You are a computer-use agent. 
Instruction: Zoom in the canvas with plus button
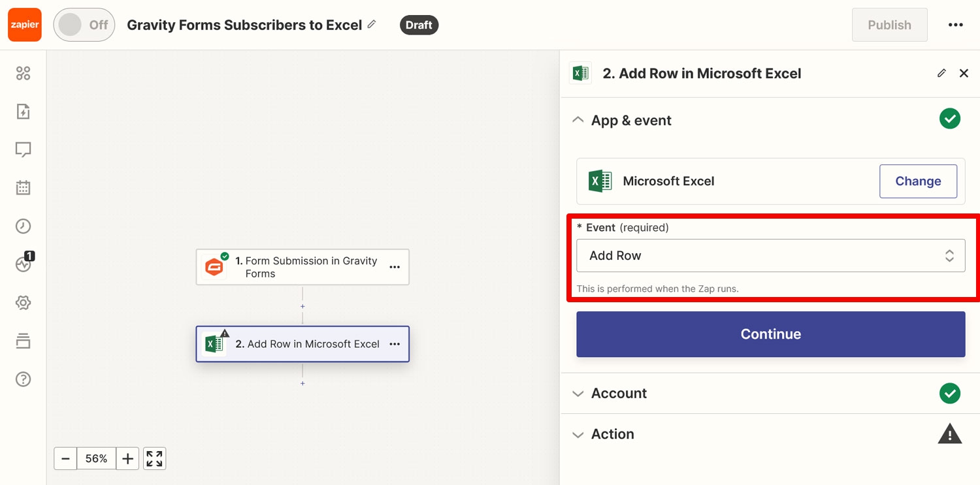[128, 458]
